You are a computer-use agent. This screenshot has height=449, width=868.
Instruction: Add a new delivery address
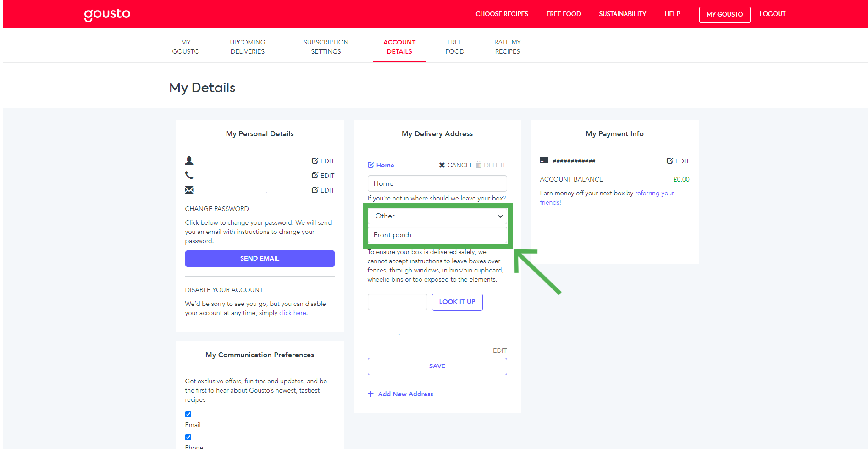[437, 394]
